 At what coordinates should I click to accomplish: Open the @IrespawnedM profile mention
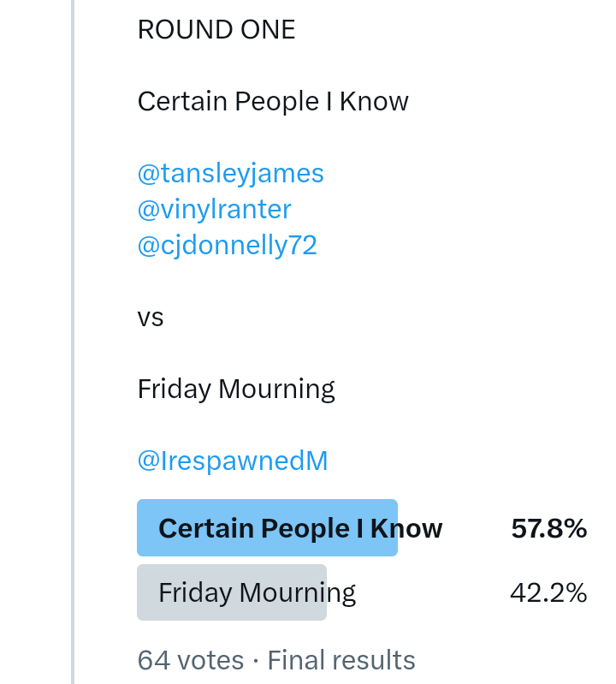(232, 461)
